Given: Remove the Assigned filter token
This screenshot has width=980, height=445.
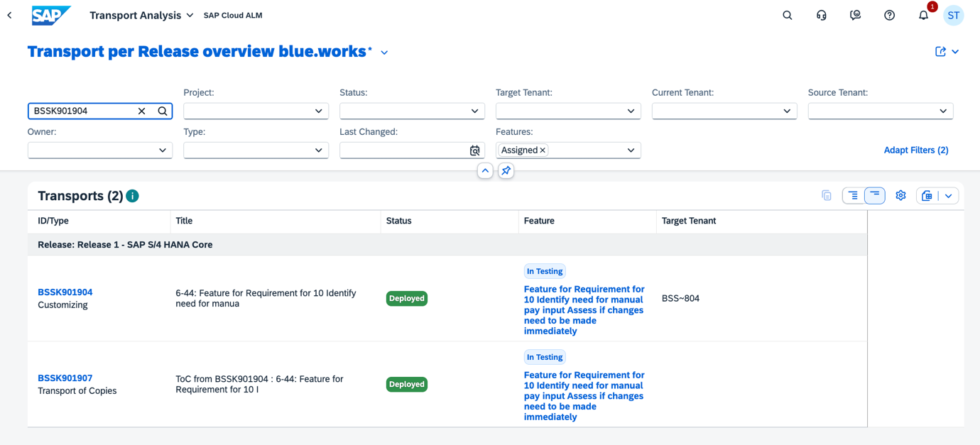Looking at the screenshot, I should 542,150.
